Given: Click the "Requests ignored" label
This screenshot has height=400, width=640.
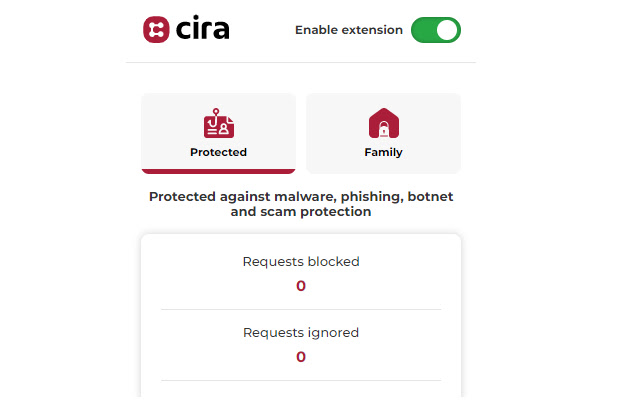Looking at the screenshot, I should (x=301, y=332).
